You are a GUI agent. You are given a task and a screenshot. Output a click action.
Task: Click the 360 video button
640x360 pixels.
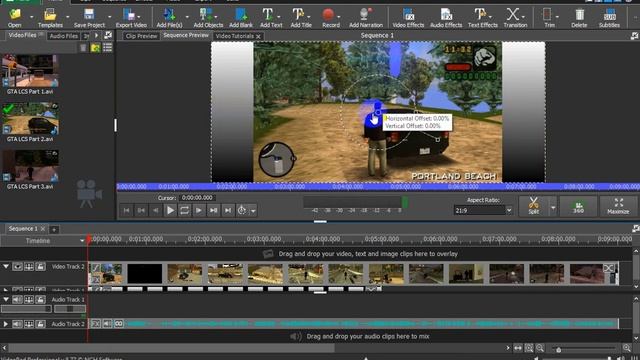pos(578,206)
